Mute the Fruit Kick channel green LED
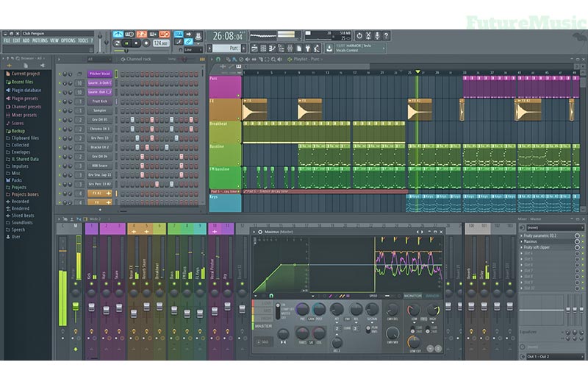The image size is (588, 390). pos(60,102)
